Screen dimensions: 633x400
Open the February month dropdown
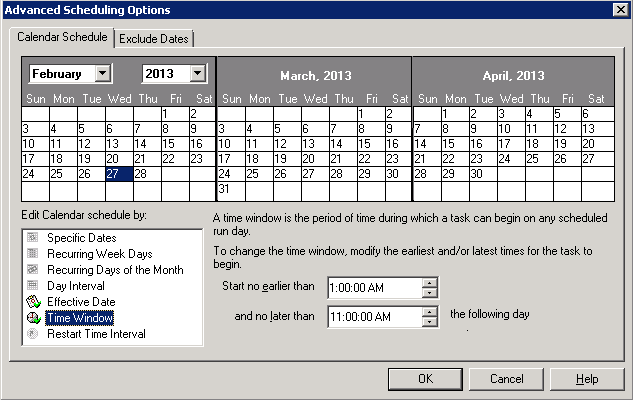pyautogui.click(x=102, y=73)
